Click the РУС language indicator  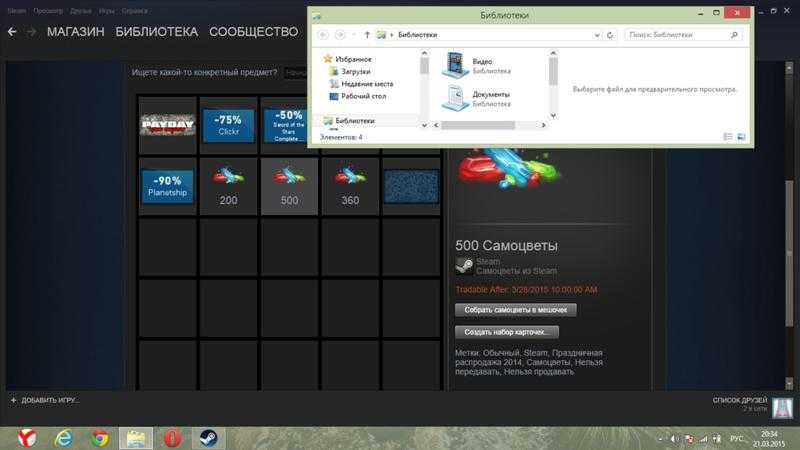click(x=736, y=439)
